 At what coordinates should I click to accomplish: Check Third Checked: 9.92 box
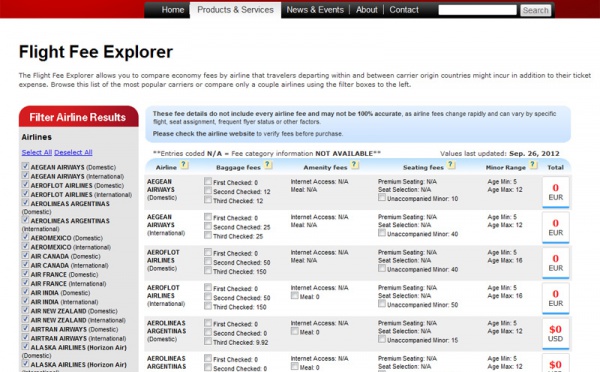coord(208,341)
